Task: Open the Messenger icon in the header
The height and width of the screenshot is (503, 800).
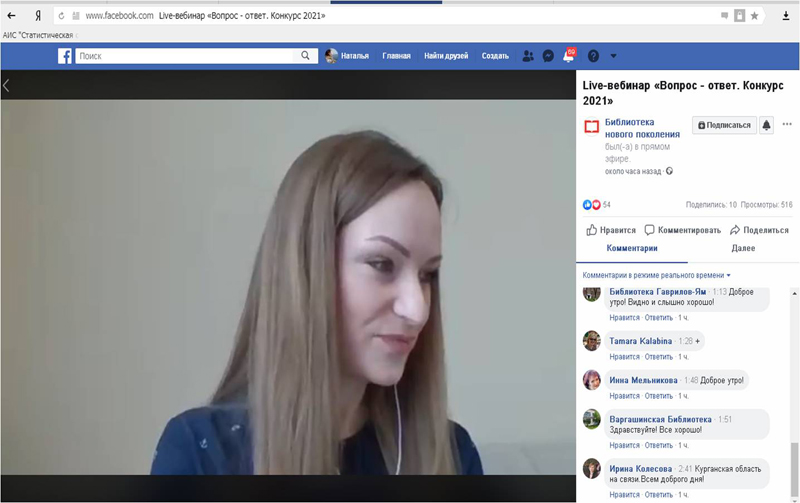Action: click(548, 56)
